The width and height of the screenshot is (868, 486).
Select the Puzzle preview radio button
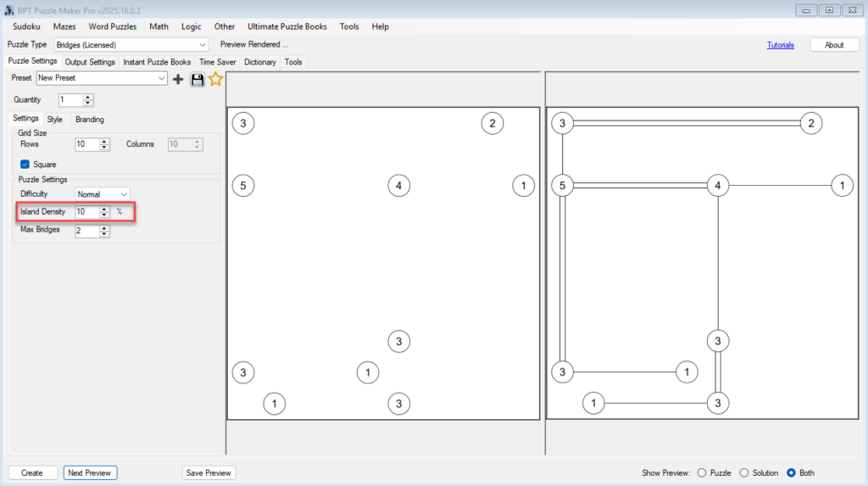(701, 473)
